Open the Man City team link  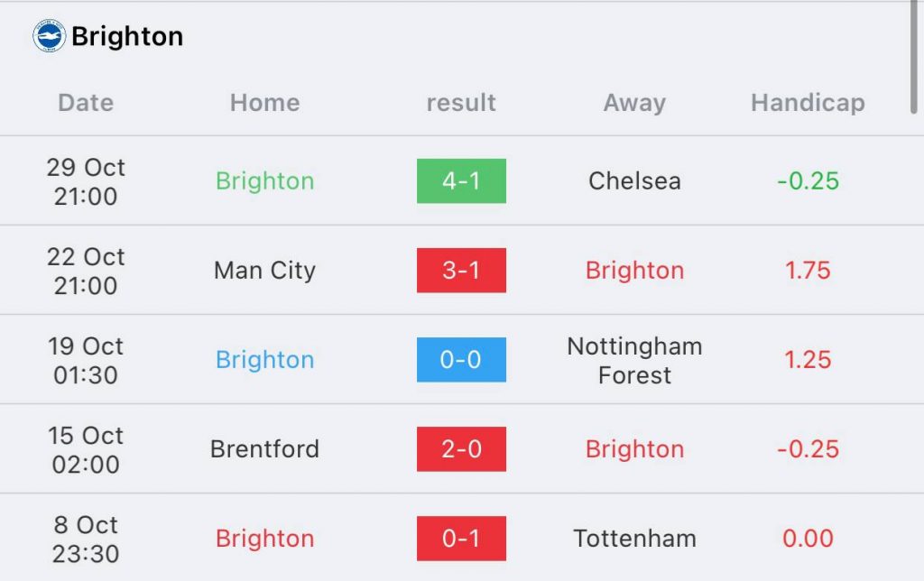click(264, 271)
